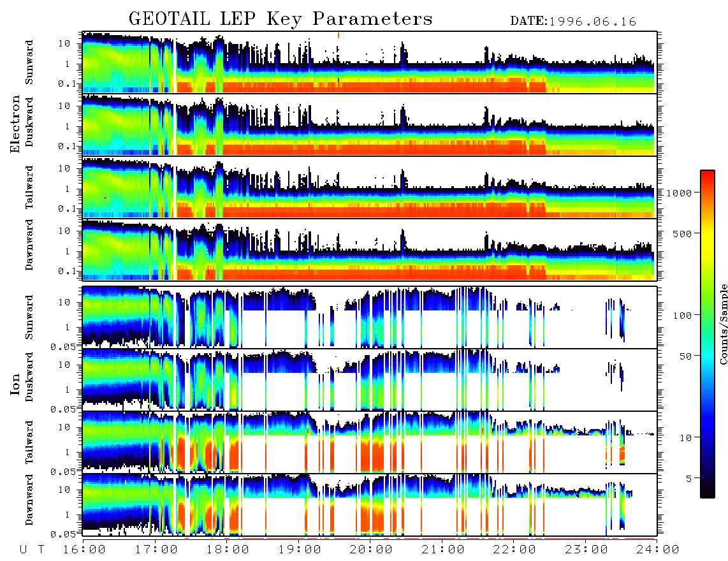Image resolution: width=728 pixels, height=561 pixels.
Task: Select the Ion "Sunward" panel label
Action: [30, 317]
